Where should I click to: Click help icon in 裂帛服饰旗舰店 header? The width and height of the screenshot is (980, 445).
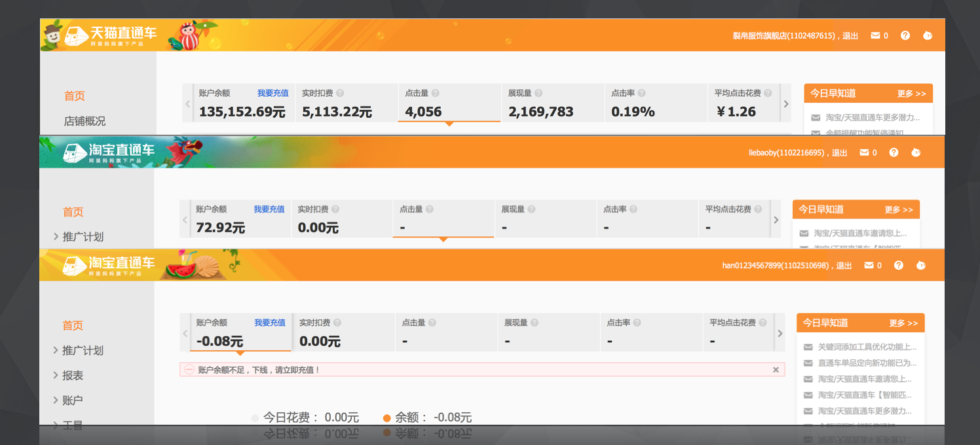pyautogui.click(x=905, y=35)
